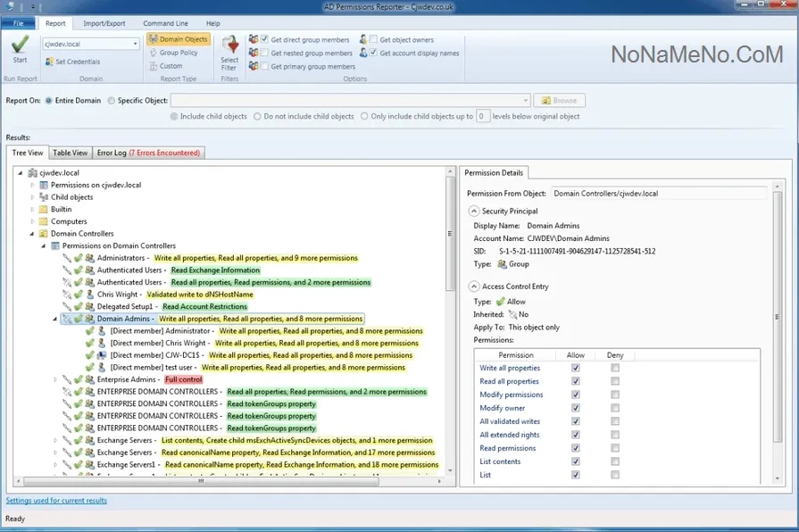Select the Specific Object radio button

pyautogui.click(x=111, y=101)
